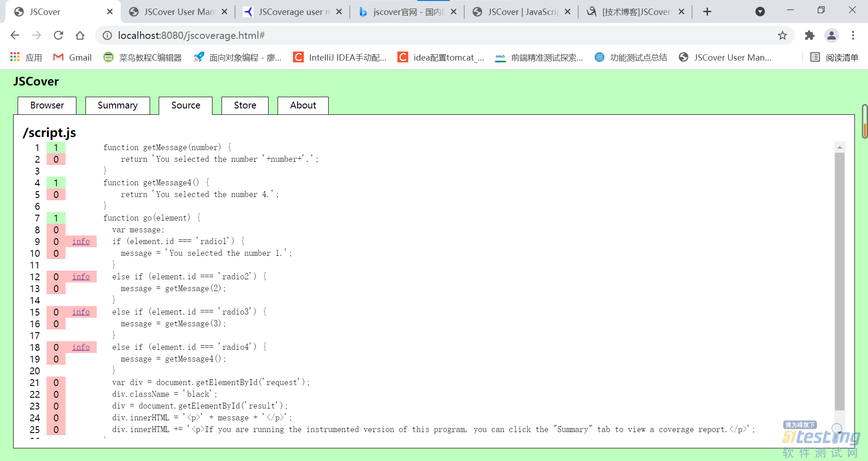Open the 面向对象编程 bookmark
The width and height of the screenshot is (868, 461).
[x=237, y=57]
